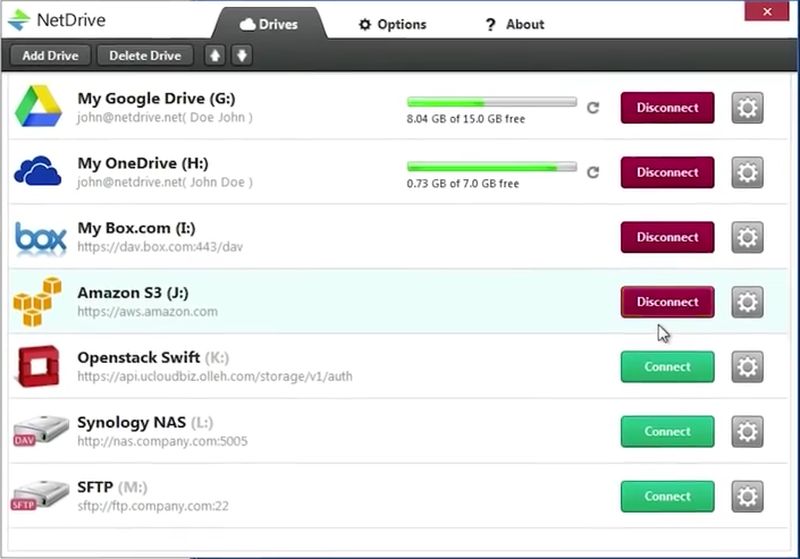Click the http://nas.company.com:5005 address
The height and width of the screenshot is (559, 800).
point(162,441)
